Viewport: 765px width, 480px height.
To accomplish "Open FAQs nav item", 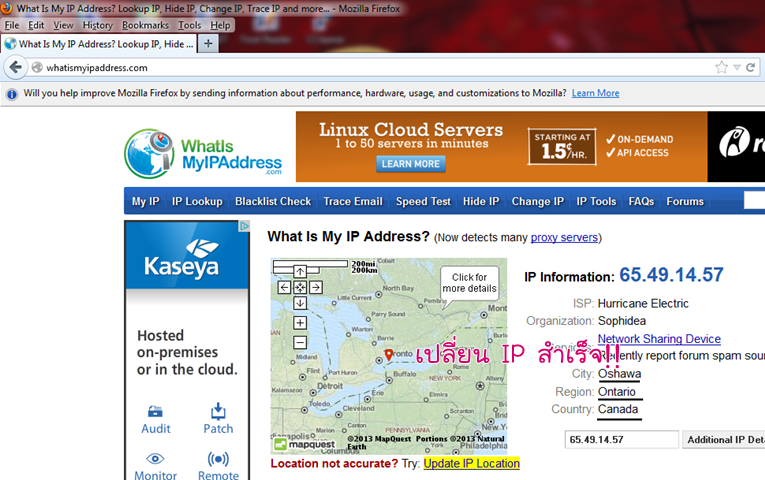I will coord(641,201).
